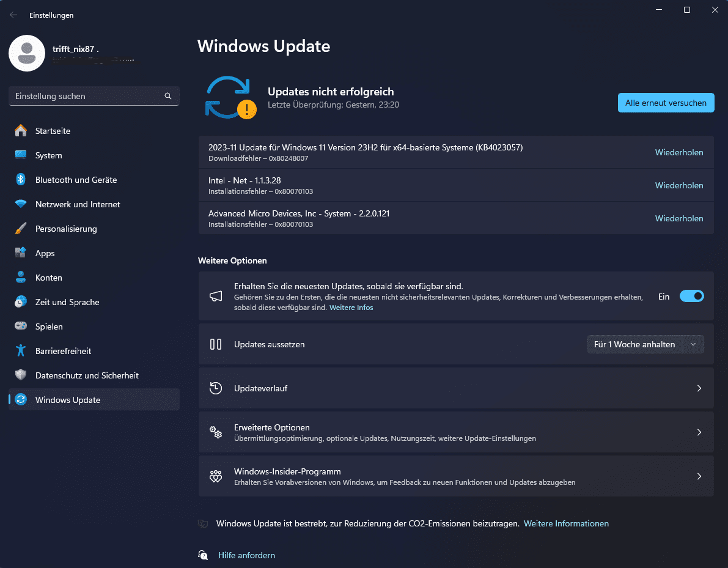Expand Windows-Insider-Programm via its chevron
This screenshot has width=728, height=568.
click(699, 476)
